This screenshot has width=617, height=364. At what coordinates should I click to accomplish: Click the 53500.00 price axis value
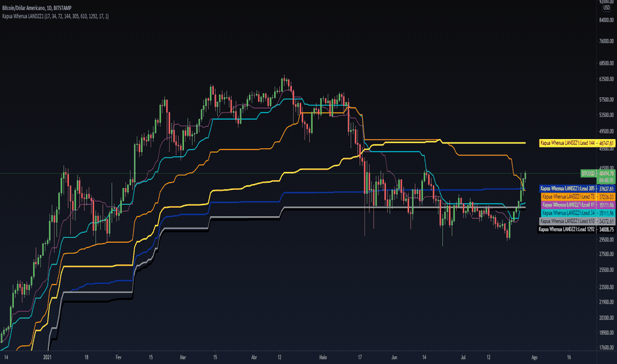pos(606,115)
